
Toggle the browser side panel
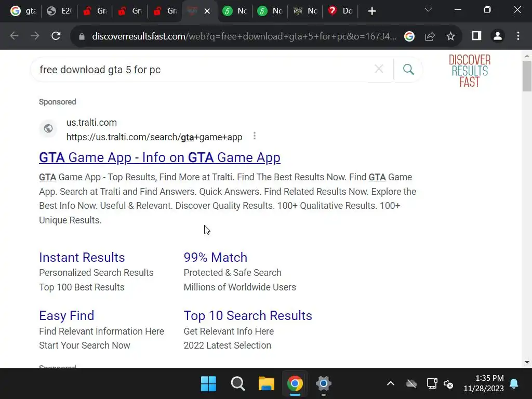(x=476, y=36)
